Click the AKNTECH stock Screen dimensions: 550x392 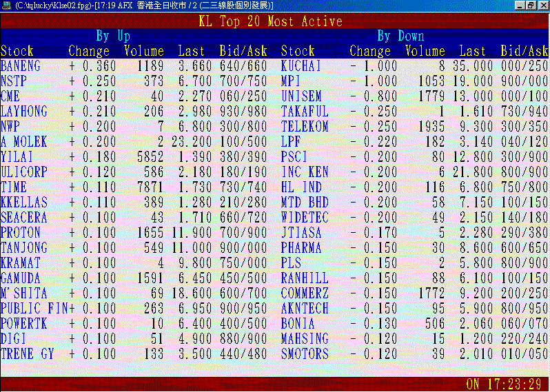tap(305, 308)
